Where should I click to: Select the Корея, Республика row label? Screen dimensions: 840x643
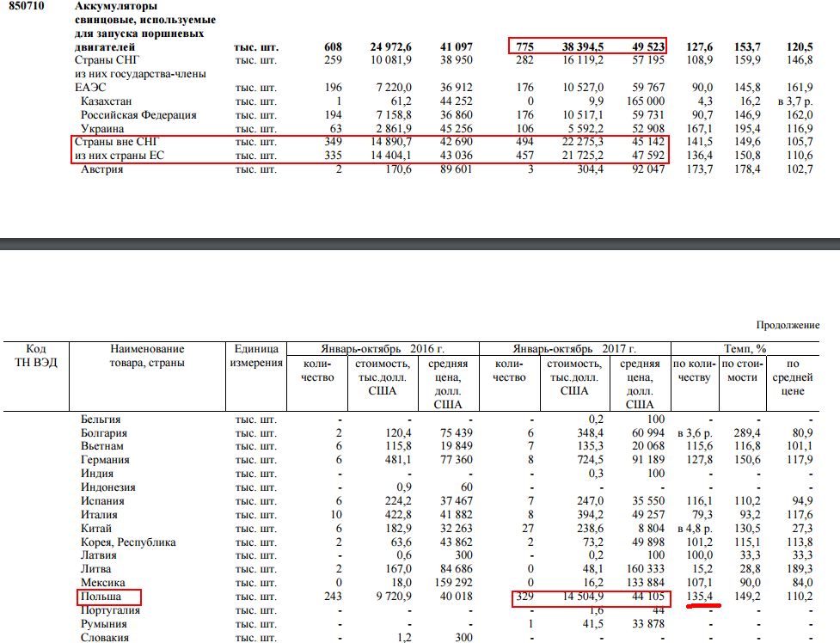pos(128,542)
